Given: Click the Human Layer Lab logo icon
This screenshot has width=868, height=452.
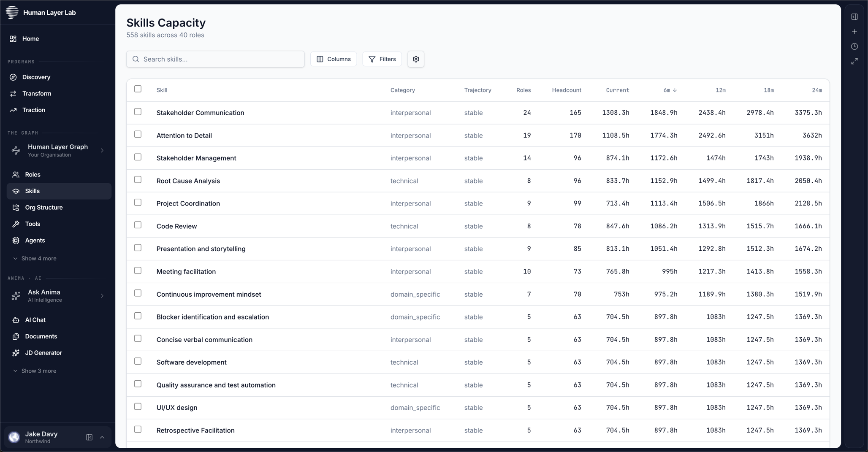Looking at the screenshot, I should coord(12,12).
